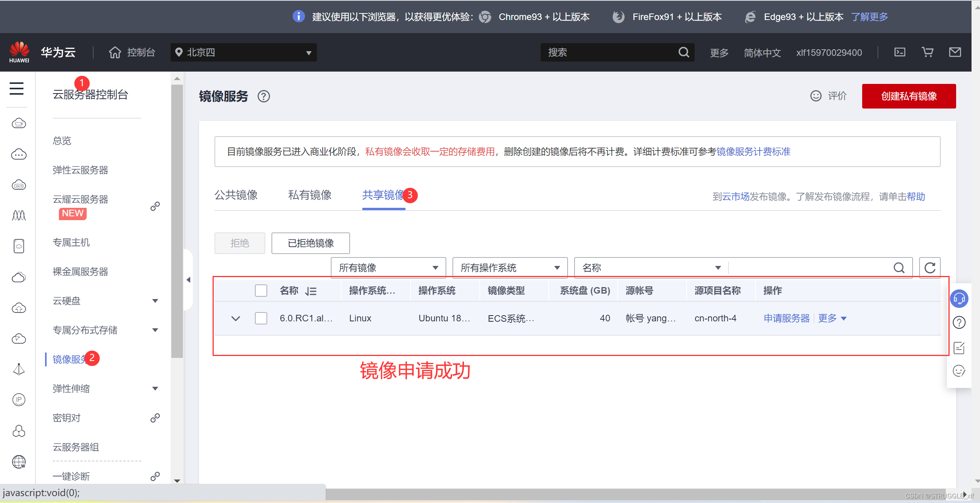
Task: Open the mail messages icon
Action: coord(955,52)
